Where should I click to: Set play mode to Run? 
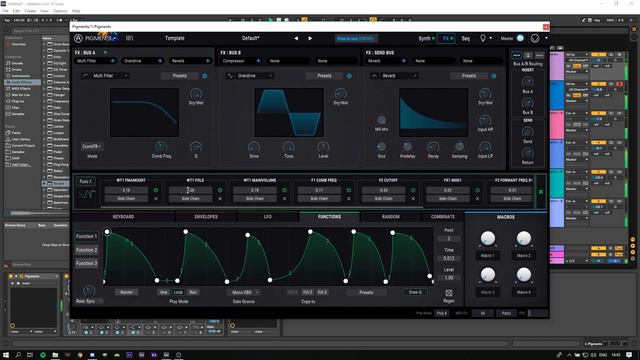tap(193, 292)
